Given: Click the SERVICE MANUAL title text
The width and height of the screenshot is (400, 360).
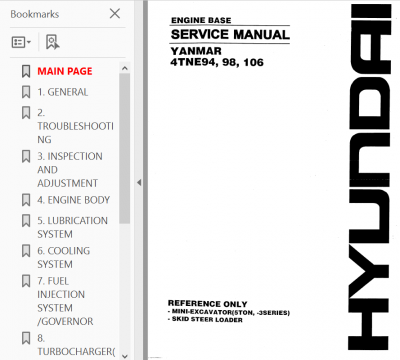Looking at the screenshot, I should [x=230, y=35].
